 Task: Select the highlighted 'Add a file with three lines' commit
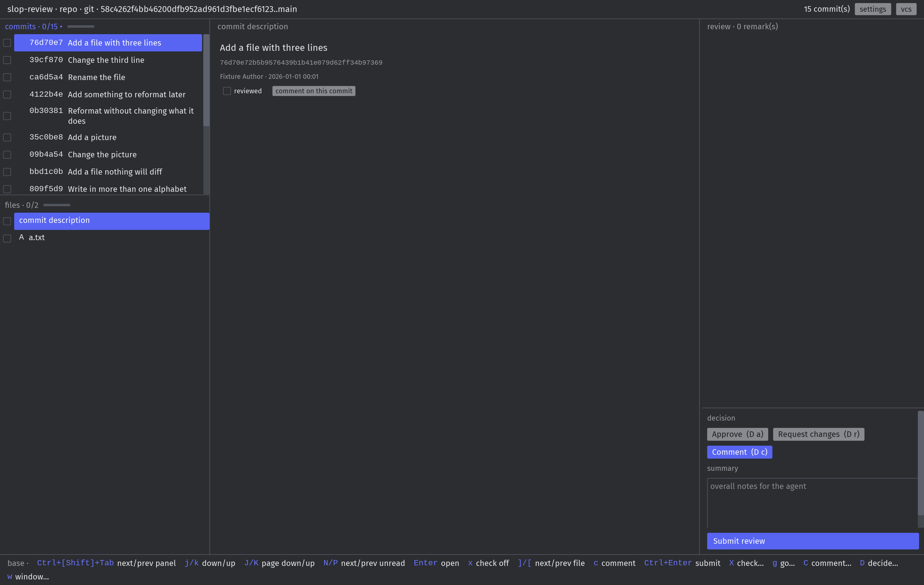point(108,42)
